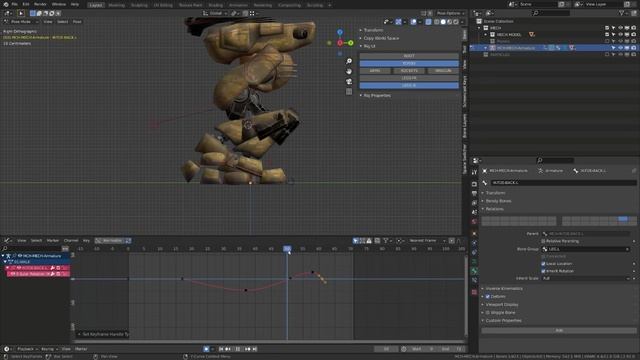This screenshot has height=360, width=640.
Task: Open the Bone properties tab icon
Action: pyautogui.click(x=474, y=271)
